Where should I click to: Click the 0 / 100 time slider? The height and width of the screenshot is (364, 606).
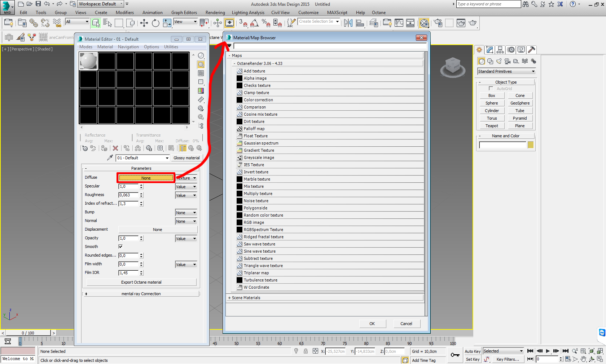pos(28,333)
